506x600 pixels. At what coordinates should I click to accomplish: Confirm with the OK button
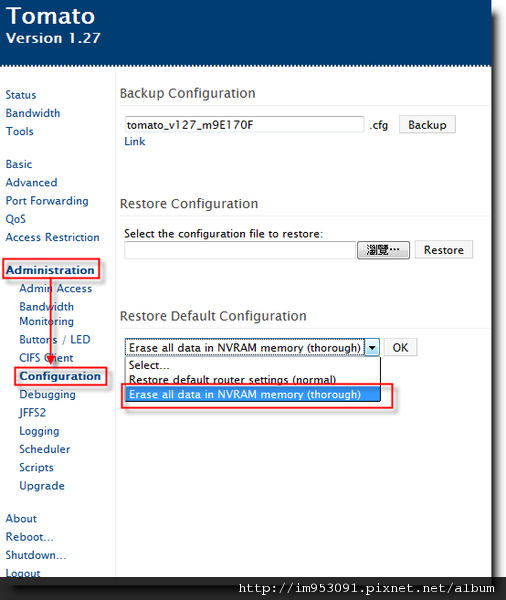400,347
